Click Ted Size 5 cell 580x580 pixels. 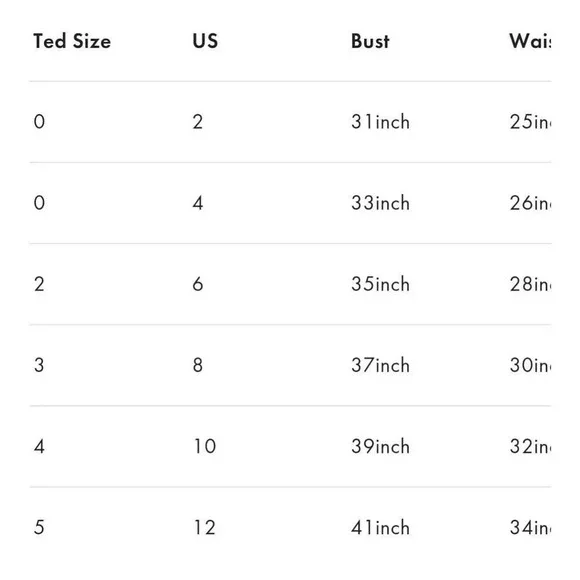point(39,527)
